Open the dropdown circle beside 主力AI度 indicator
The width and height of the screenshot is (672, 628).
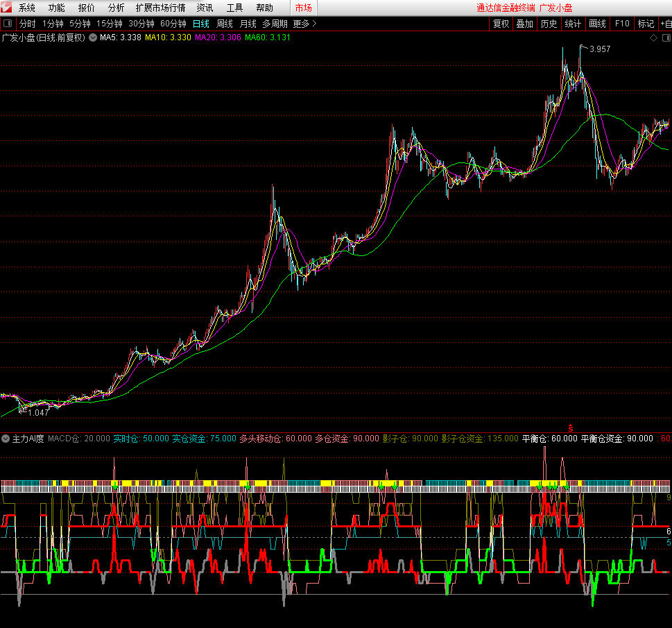tap(6, 439)
